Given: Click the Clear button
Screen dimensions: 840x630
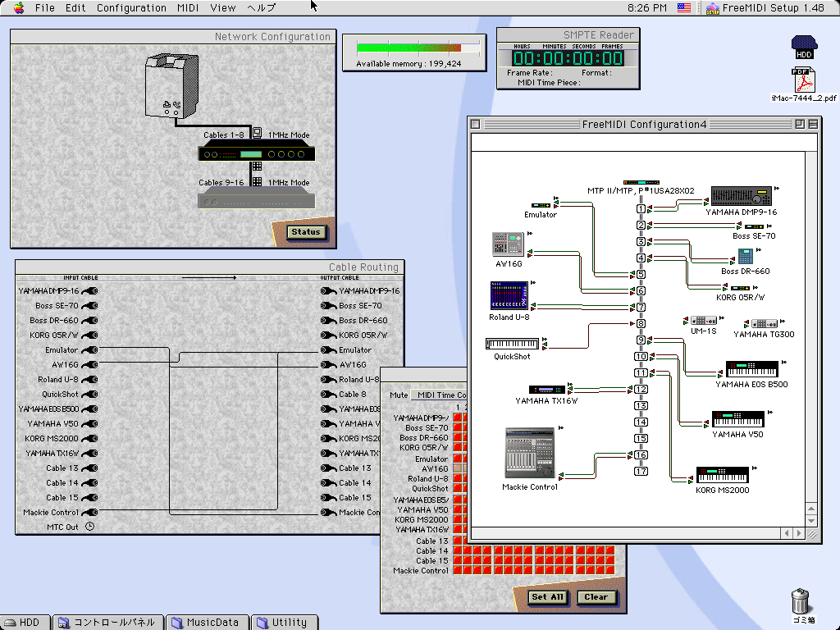Looking at the screenshot, I should tap(596, 597).
